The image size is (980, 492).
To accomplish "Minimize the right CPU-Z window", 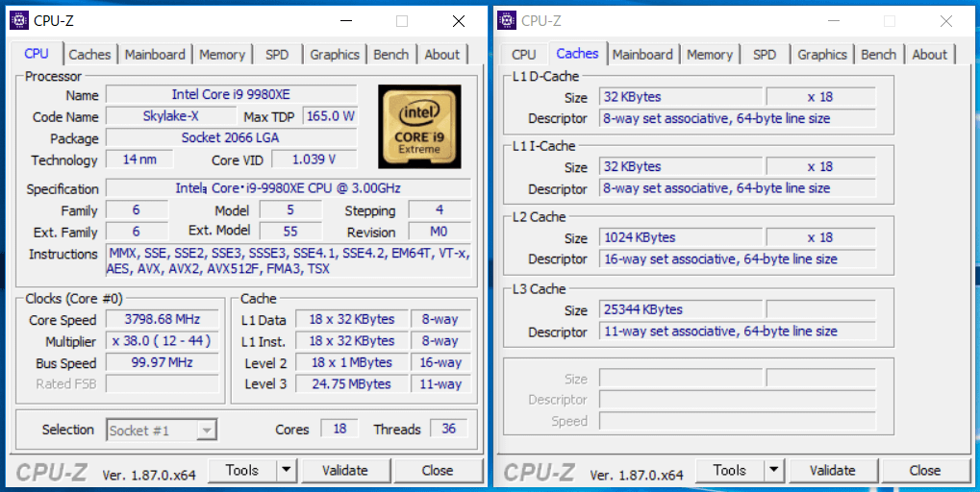I will click(x=833, y=21).
